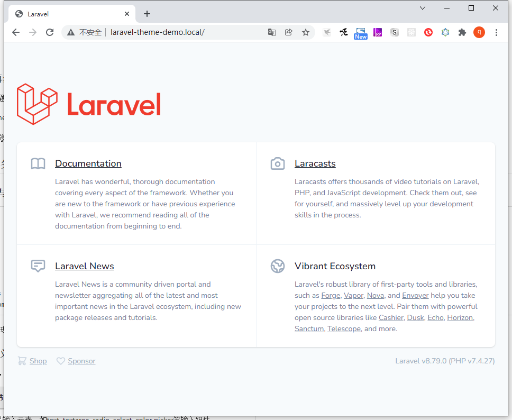Go to Laravel News link
Screen dimensions: 512x420
pos(85,266)
